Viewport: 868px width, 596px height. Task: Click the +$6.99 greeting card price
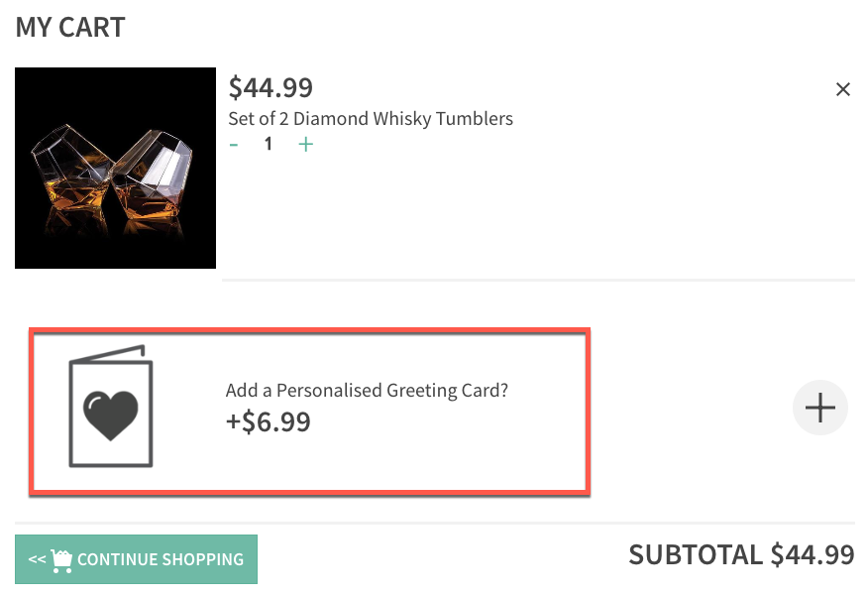[x=268, y=422]
